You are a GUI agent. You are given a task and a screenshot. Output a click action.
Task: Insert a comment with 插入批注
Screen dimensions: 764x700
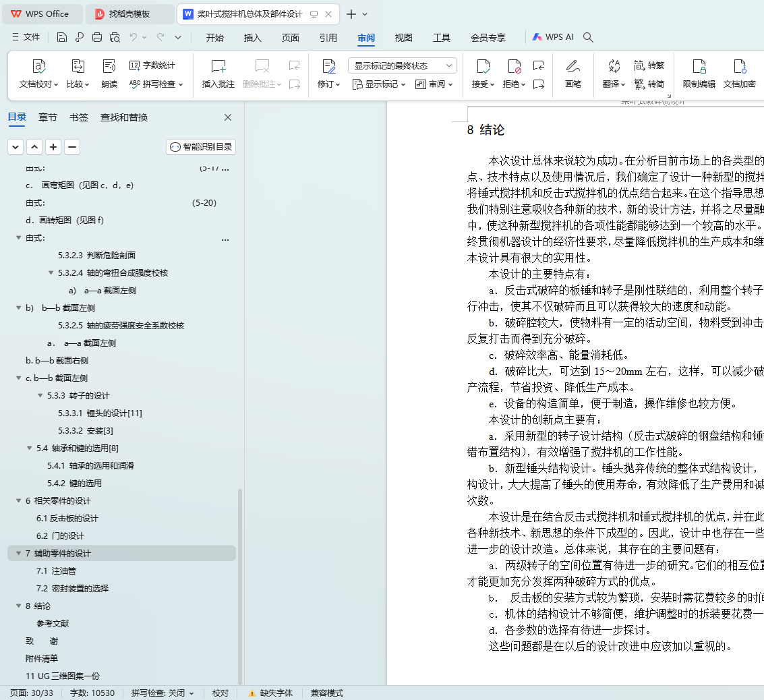point(218,74)
